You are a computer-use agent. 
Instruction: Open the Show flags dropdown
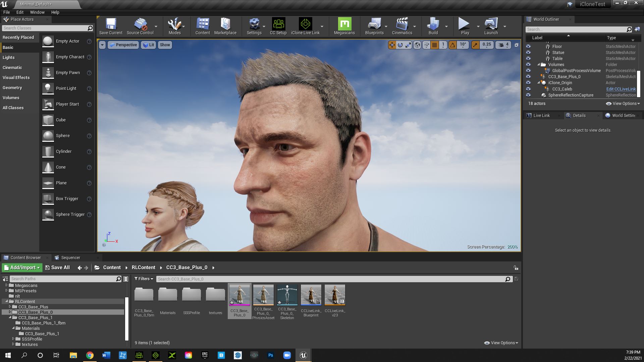(x=165, y=45)
